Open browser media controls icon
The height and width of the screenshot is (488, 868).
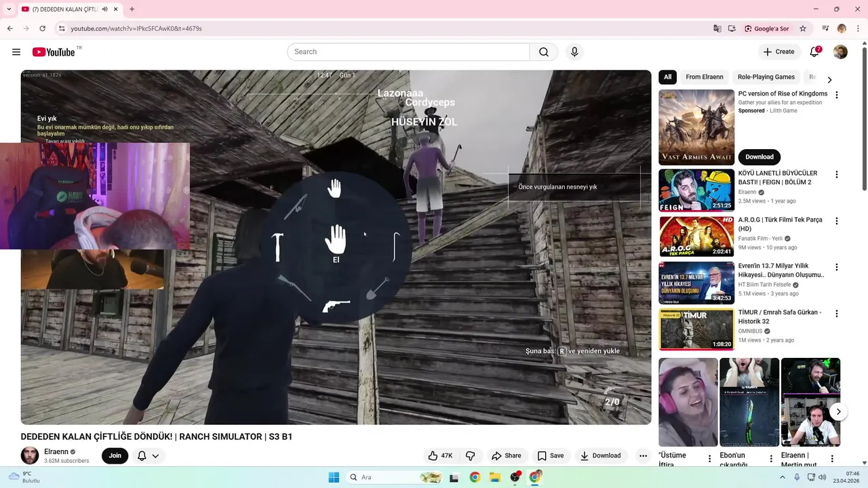(x=825, y=28)
